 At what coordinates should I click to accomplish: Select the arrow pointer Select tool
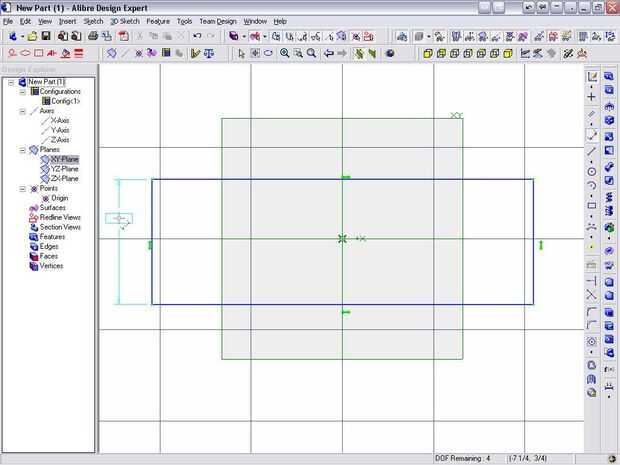click(242, 53)
